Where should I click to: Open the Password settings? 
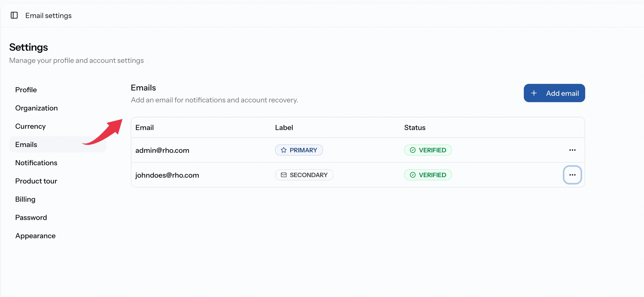pyautogui.click(x=58, y=217)
